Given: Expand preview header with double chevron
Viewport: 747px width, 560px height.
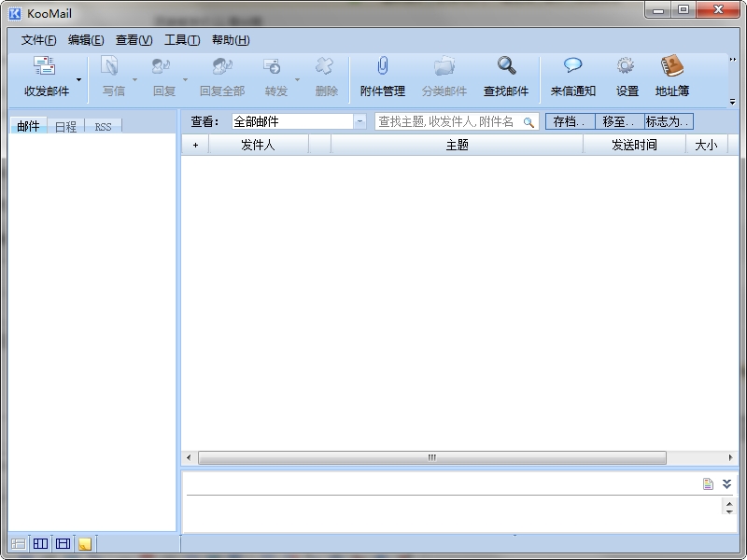Looking at the screenshot, I should pos(726,483).
